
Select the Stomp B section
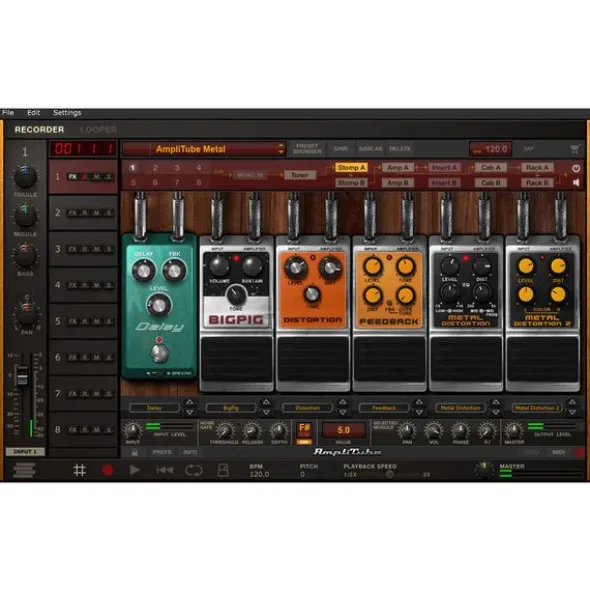point(351,183)
